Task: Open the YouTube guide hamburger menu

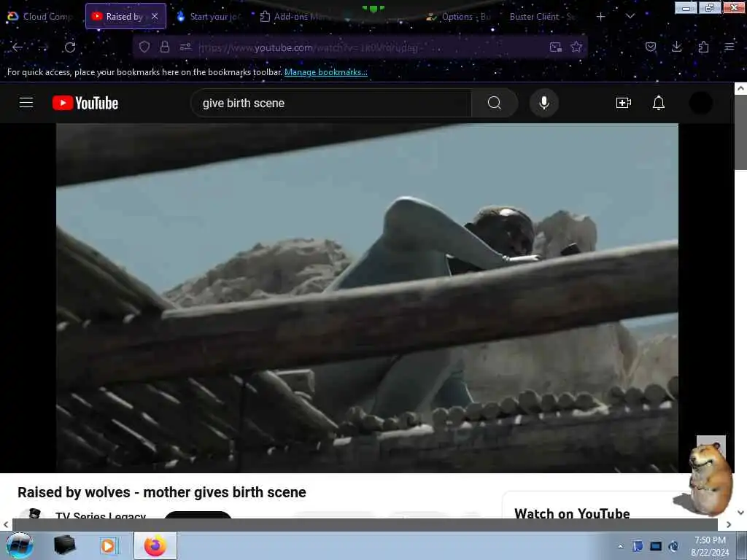Action: point(26,103)
